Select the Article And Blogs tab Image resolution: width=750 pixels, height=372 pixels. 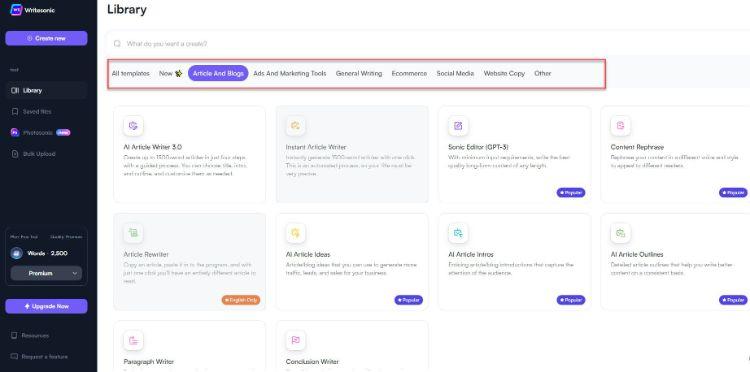click(218, 73)
